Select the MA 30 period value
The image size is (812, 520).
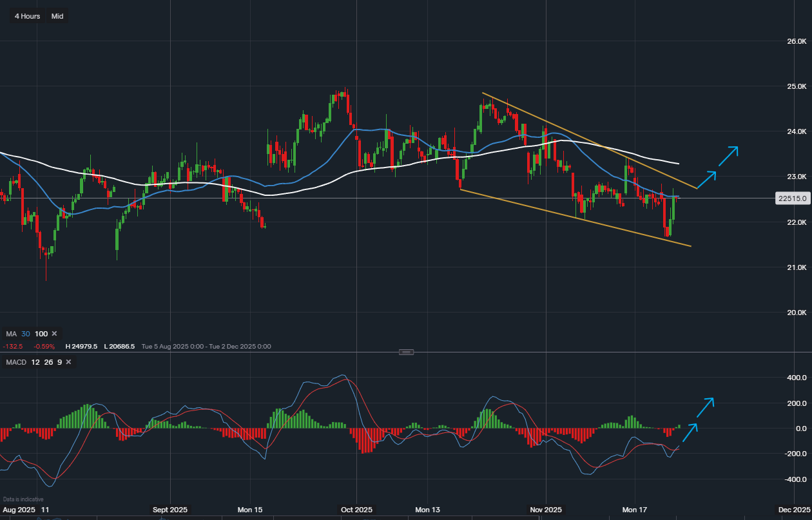pyautogui.click(x=26, y=334)
